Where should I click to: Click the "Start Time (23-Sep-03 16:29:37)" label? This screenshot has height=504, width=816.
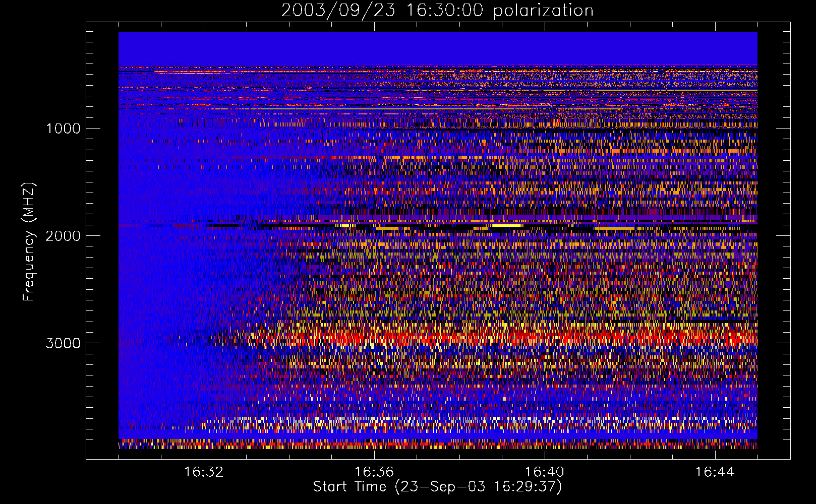[437, 487]
